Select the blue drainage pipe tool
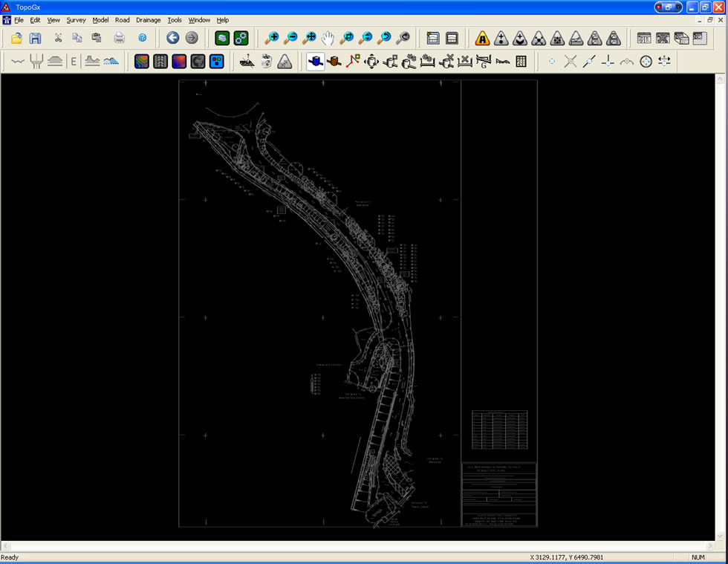Screen dimensions: 728x564 click(x=315, y=62)
